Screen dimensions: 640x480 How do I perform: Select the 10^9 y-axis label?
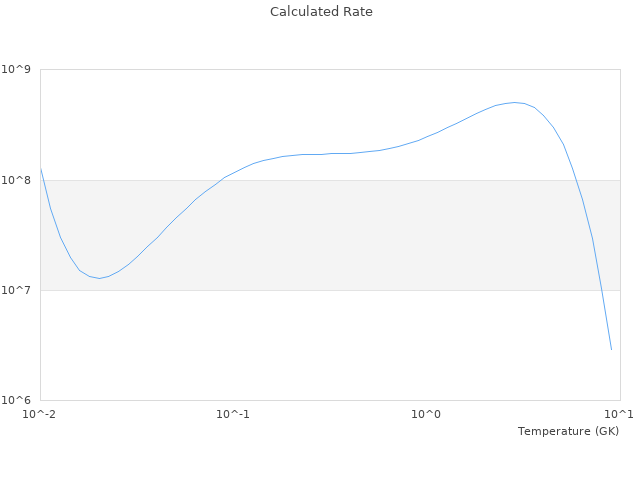coord(16,69)
